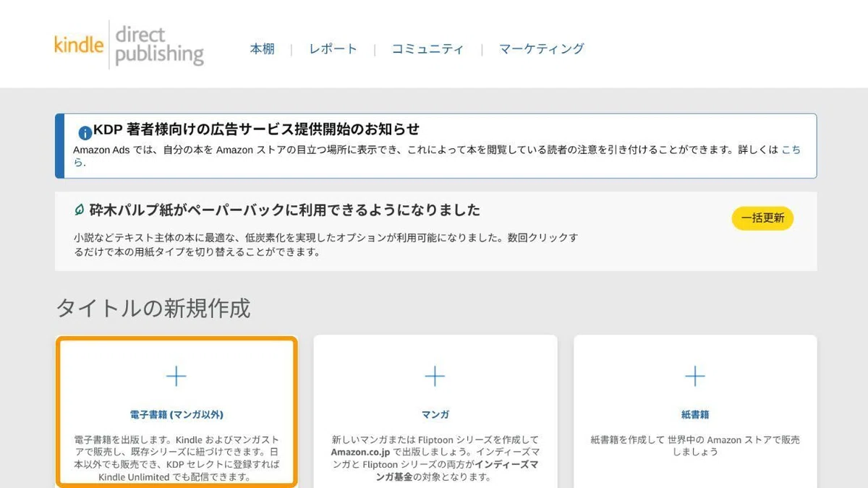Click the Kindle Direct Publishing logo
The height and width of the screenshot is (488, 868).
click(x=129, y=45)
